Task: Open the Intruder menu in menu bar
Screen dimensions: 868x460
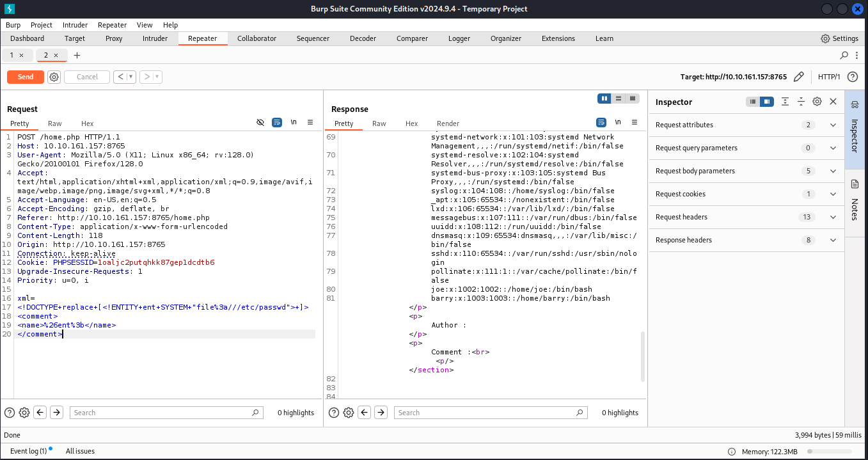Action: point(75,25)
